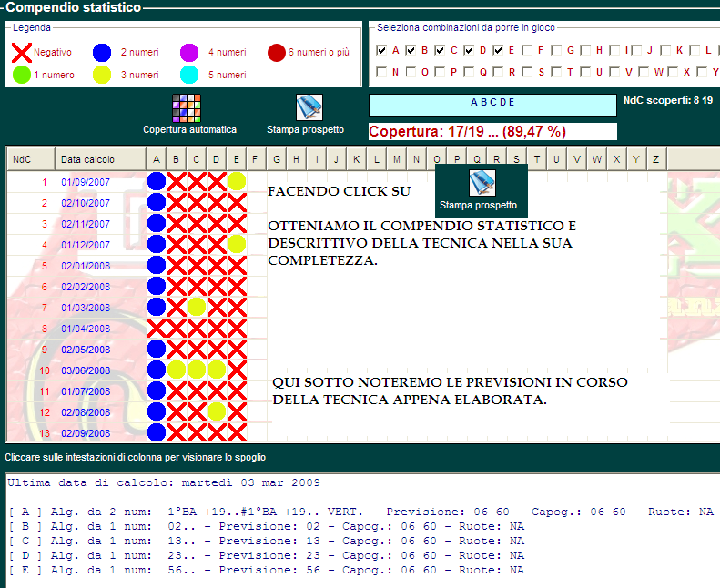Uncheck combination D checkbox
The height and width of the screenshot is (588, 720).
[x=469, y=50]
